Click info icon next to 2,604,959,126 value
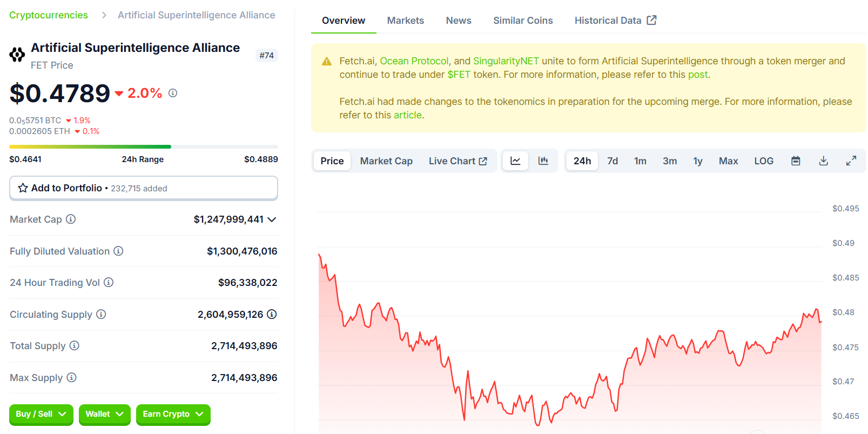Image resolution: width=868 pixels, height=434 pixels. point(272,314)
